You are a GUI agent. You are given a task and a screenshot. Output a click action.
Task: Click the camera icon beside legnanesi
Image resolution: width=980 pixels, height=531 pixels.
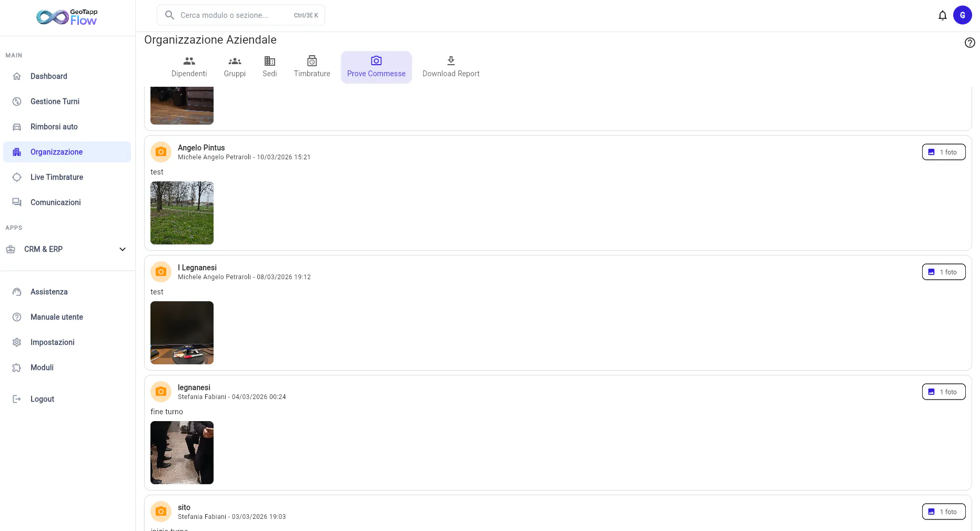point(161,392)
